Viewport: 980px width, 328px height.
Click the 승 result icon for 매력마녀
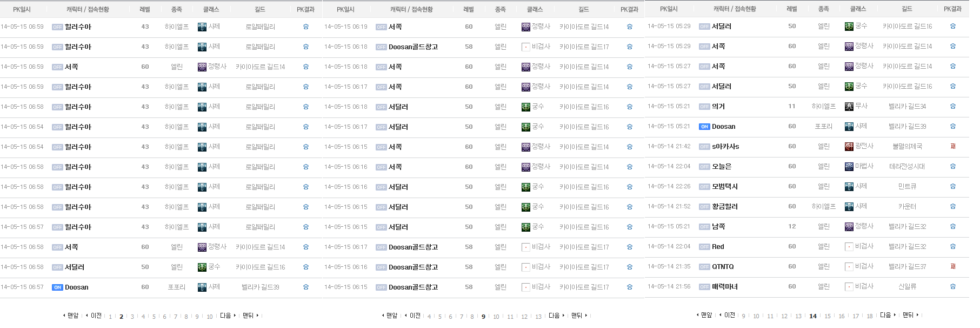tap(952, 287)
